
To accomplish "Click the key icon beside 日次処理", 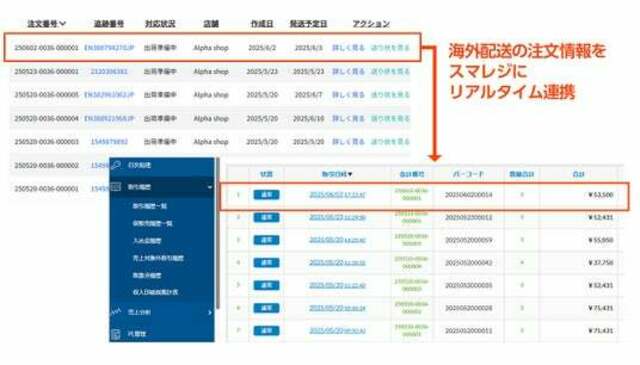I will pyautogui.click(x=116, y=165).
